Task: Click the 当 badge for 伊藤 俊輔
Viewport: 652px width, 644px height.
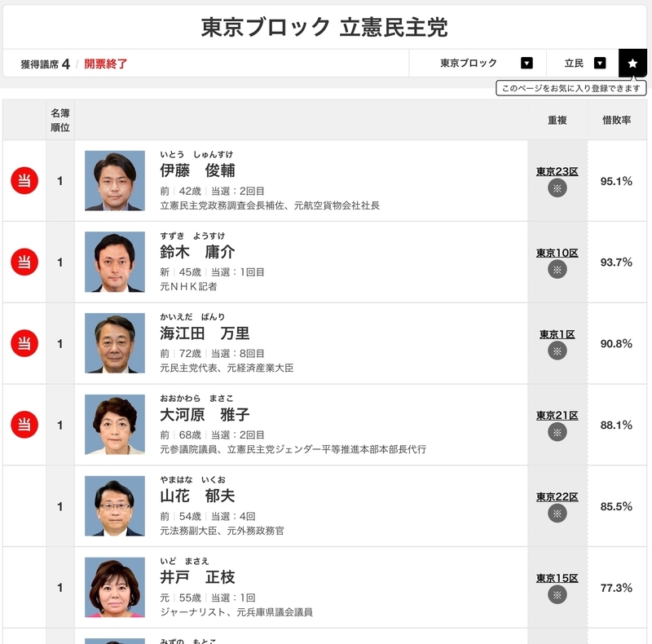Action: 24,180
